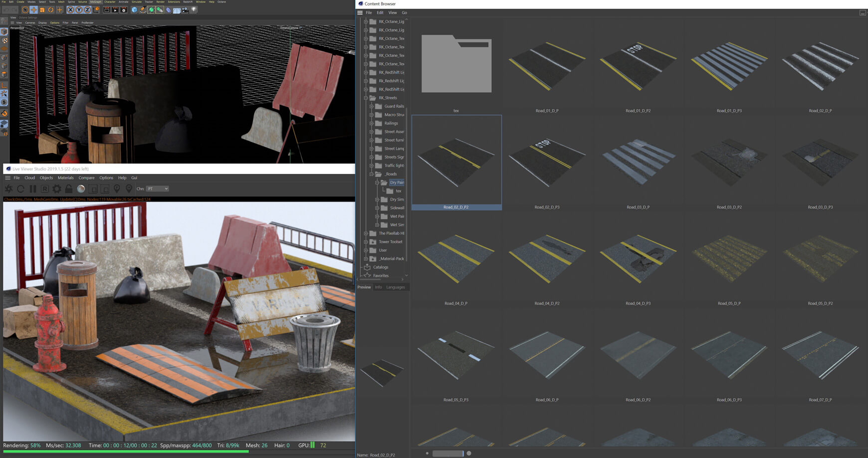Toggle the X axis lock

pos(70,9)
